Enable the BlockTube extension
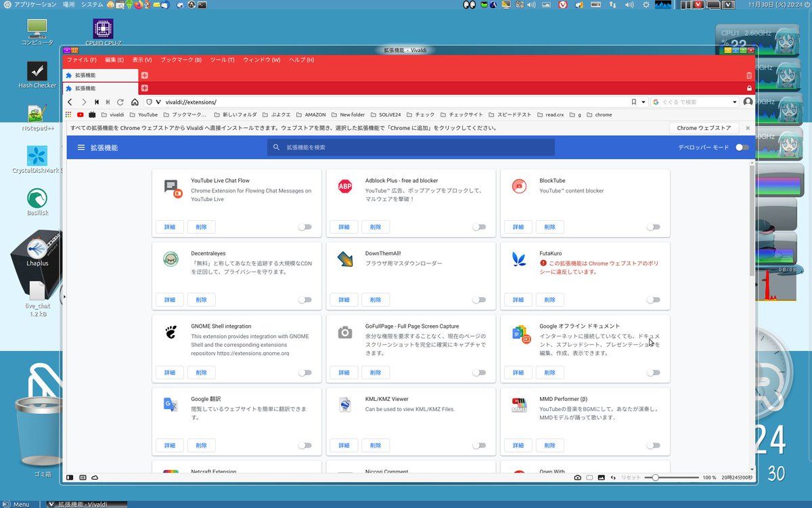The image size is (812, 508). click(x=653, y=227)
